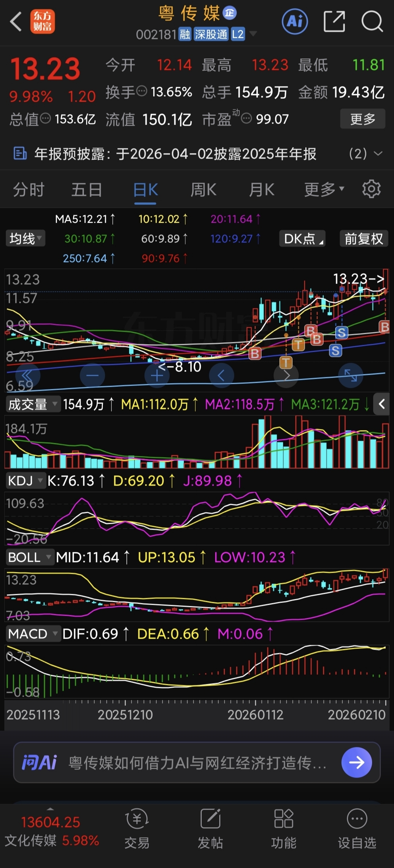The height and width of the screenshot is (868, 394).
Task: Tap upper blue S marker on chart
Action: (342, 332)
